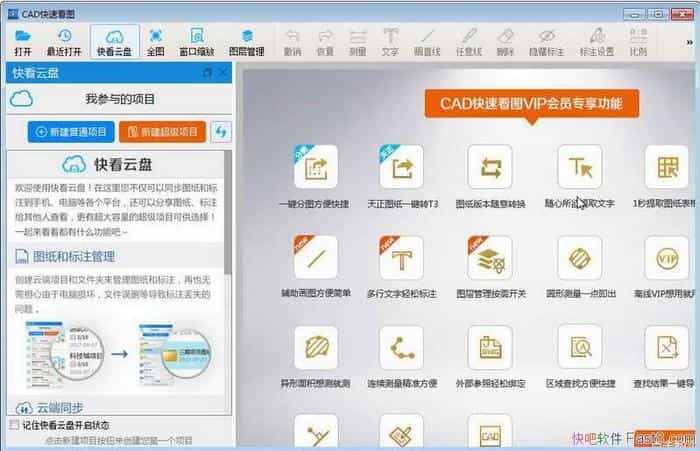The image size is (700, 451).
Task: Create a super project with 新建超级项目
Action: point(162,132)
